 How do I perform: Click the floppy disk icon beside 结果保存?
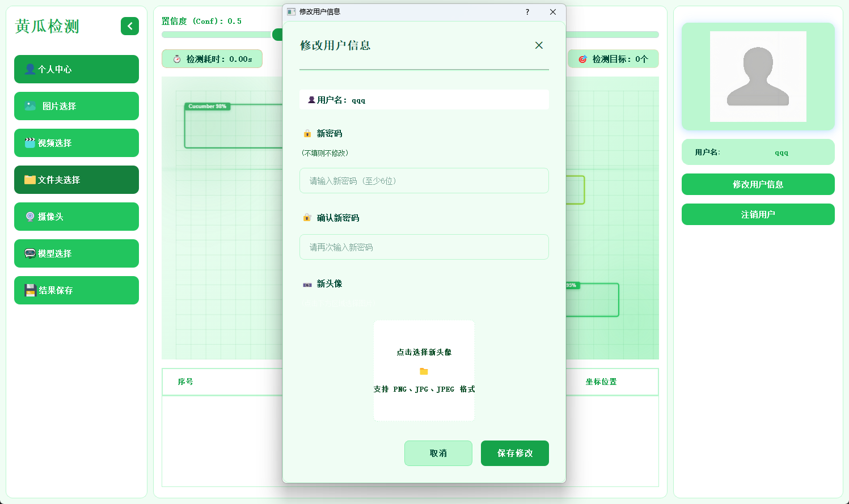(31, 290)
